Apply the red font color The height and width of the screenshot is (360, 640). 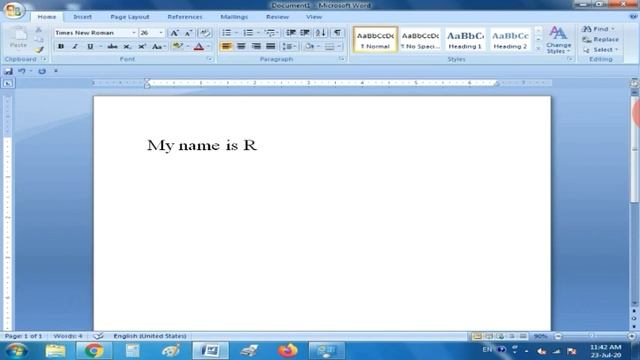(x=199, y=47)
